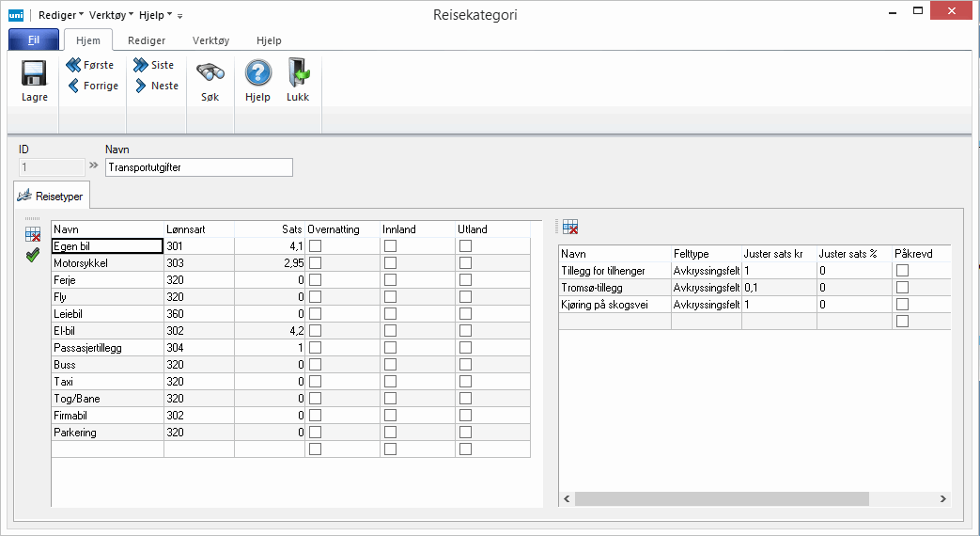Enable Overnatting checkbox for Egen bil
The width and height of the screenshot is (980, 536).
316,246
